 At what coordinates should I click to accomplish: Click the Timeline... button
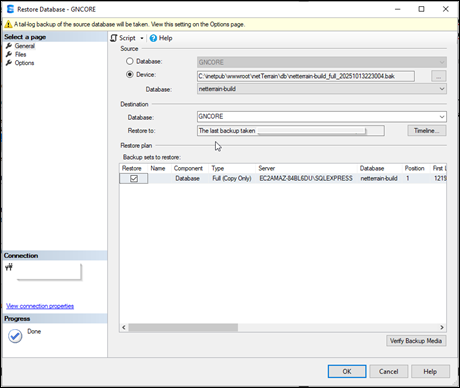click(427, 131)
